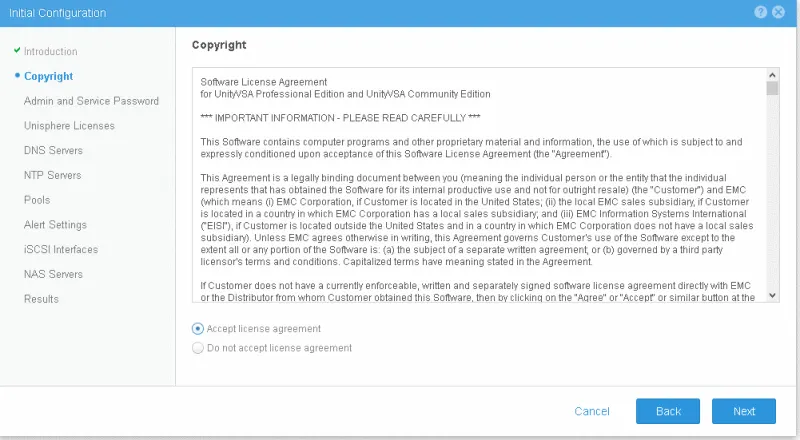This screenshot has width=800, height=440.
Task: Select Accept license agreement radio button
Action: [x=197, y=329]
